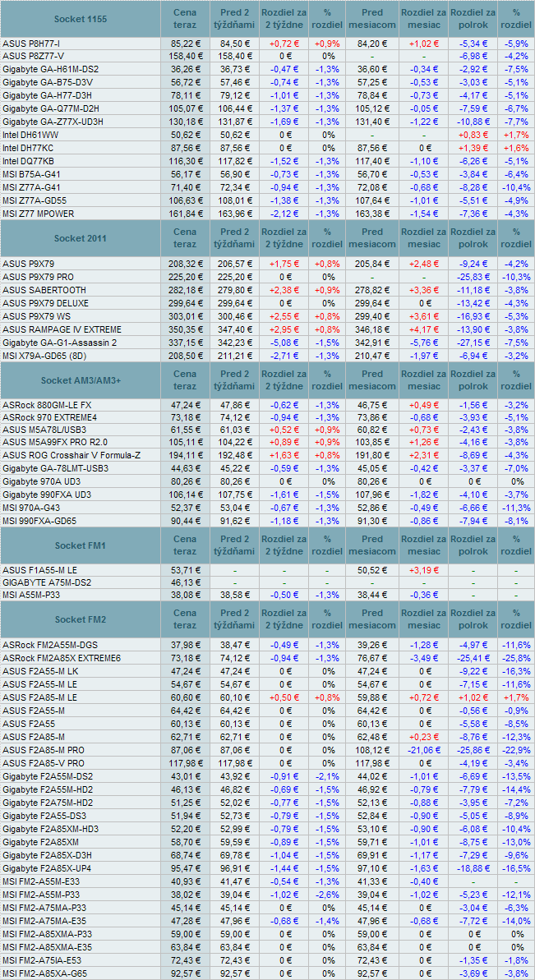Select the Intel DH61WW row name

click(30, 134)
